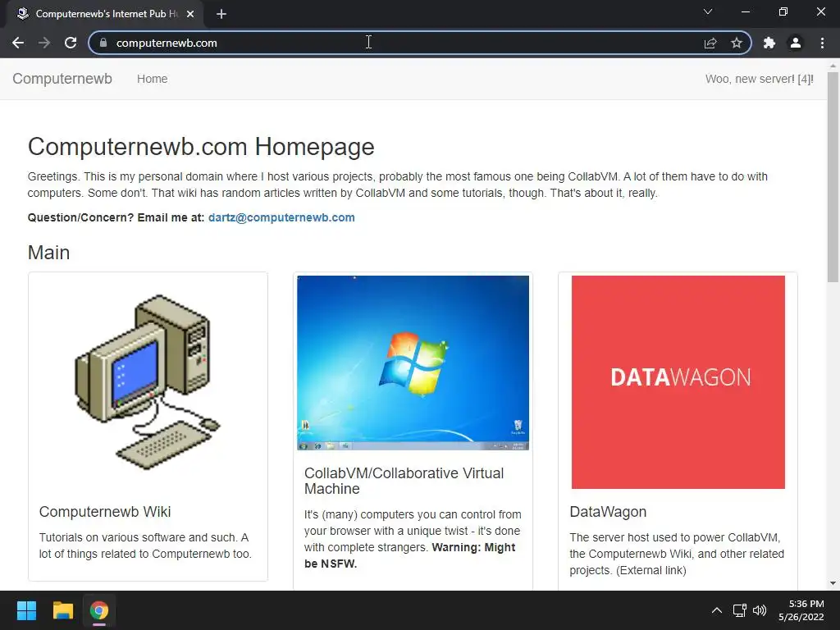Open the Chrome profile avatar icon
Screen dimensions: 840x630
tap(796, 43)
